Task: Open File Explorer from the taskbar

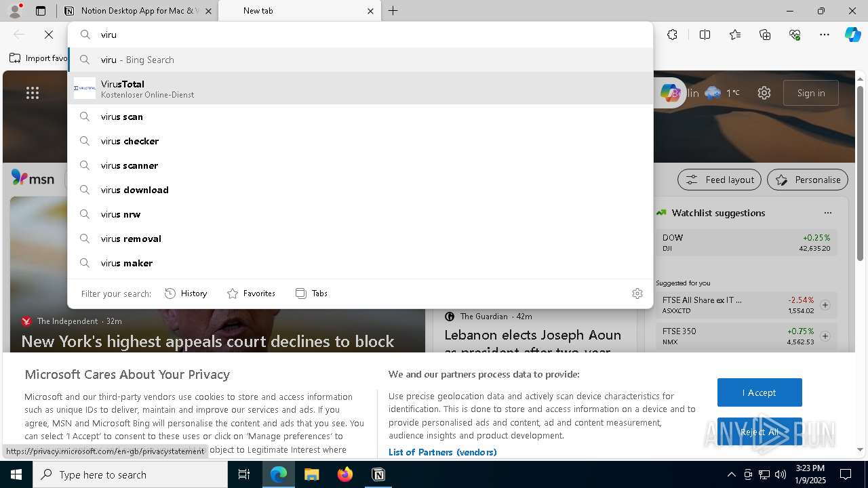Action: pyautogui.click(x=311, y=474)
